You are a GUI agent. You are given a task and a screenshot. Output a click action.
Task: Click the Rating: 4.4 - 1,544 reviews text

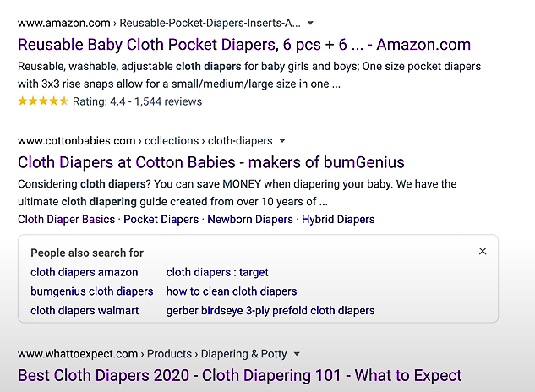click(x=137, y=101)
